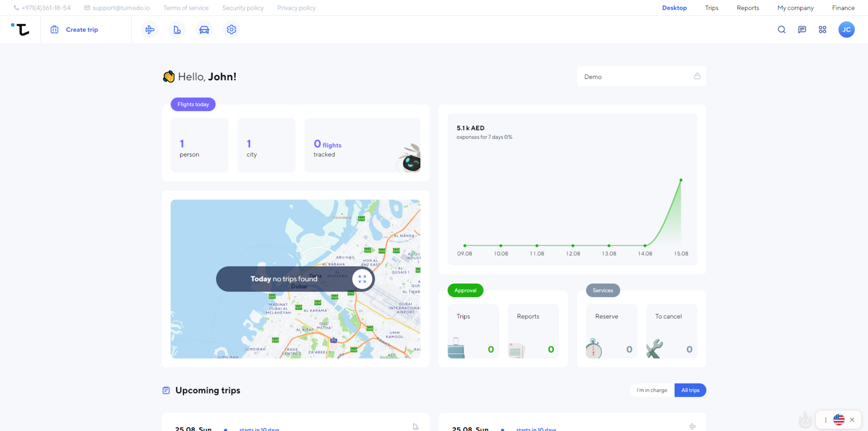
Task: Open the hotels building icon
Action: [177, 30]
